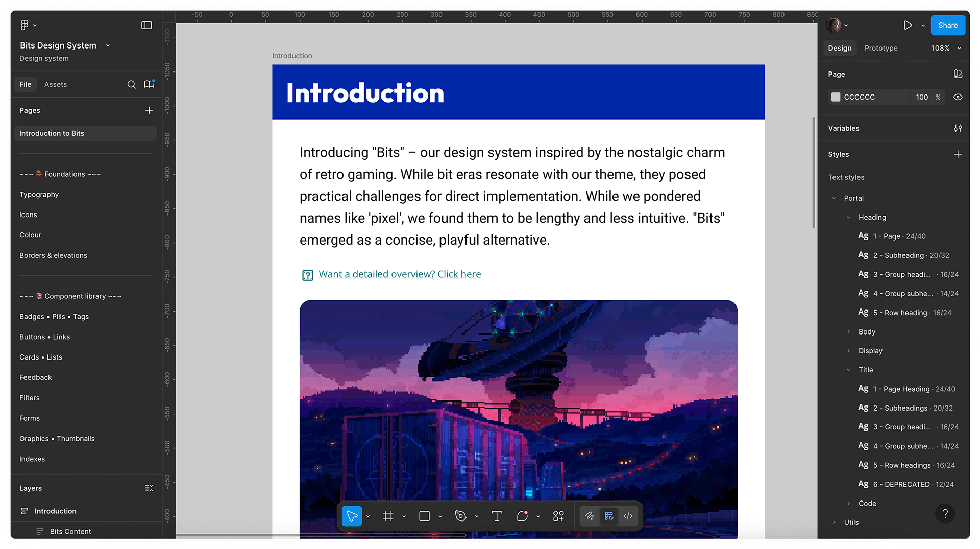Toggle page background visibility eye icon

coord(958,97)
